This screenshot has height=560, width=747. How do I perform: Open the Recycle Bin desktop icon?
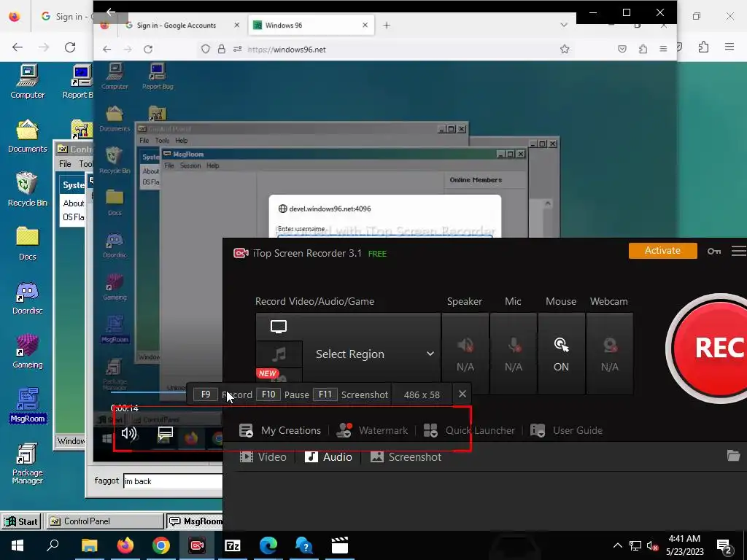click(28, 190)
